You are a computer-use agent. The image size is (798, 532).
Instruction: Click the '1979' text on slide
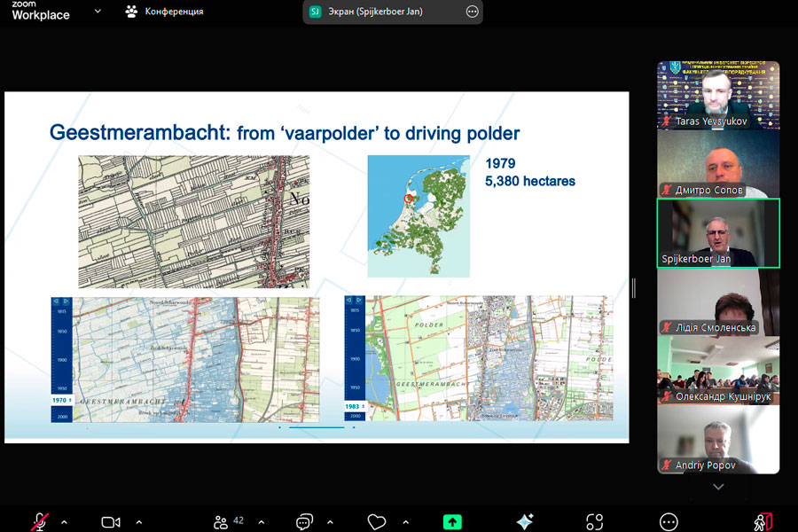[500, 163]
